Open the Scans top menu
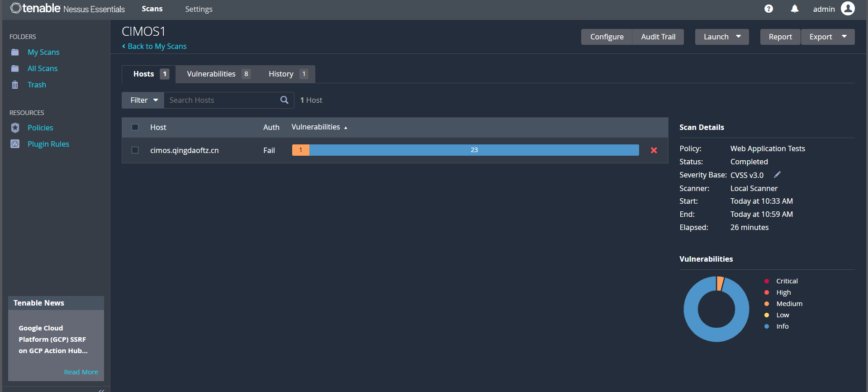 coord(152,9)
